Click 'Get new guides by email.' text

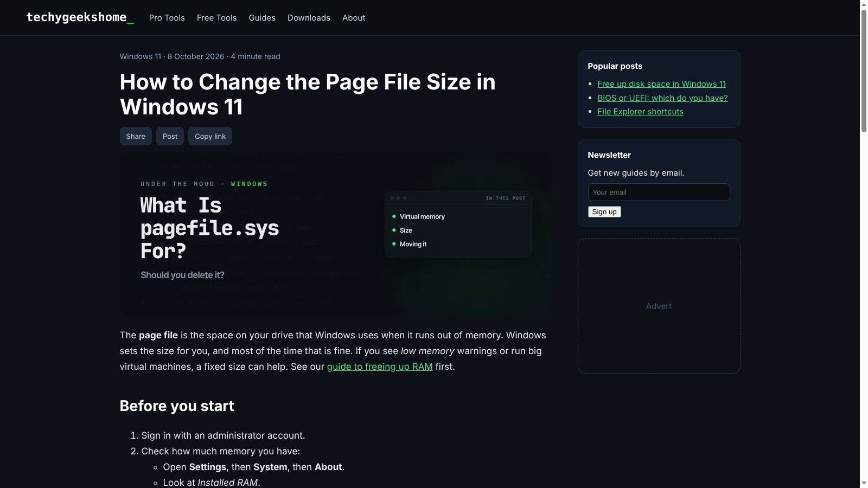(636, 173)
